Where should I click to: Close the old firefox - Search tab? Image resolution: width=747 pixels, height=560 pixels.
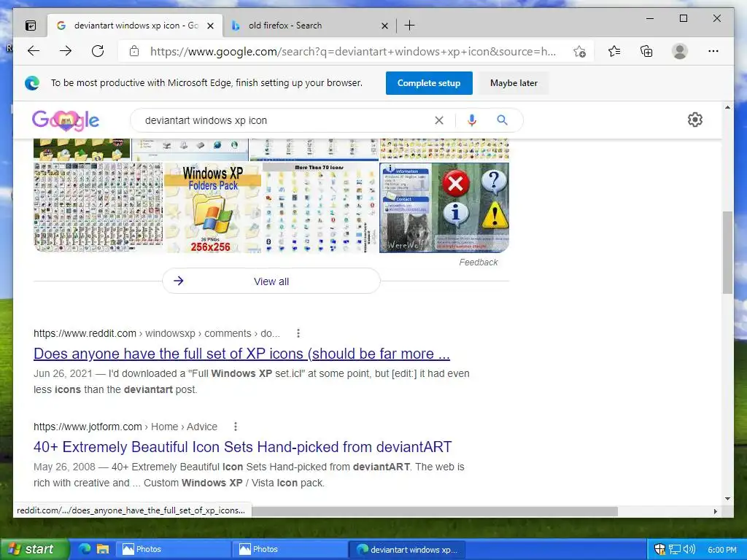385,26
